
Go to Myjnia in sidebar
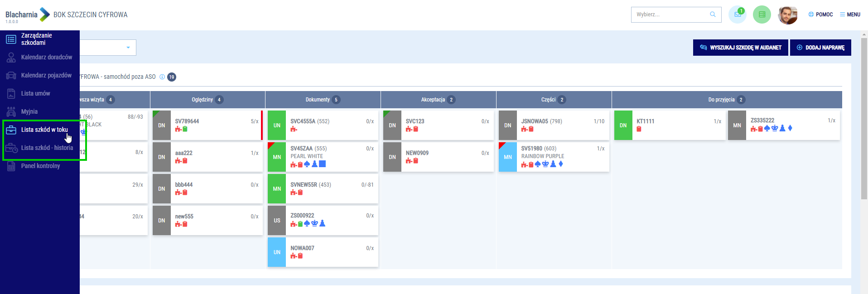point(29,112)
